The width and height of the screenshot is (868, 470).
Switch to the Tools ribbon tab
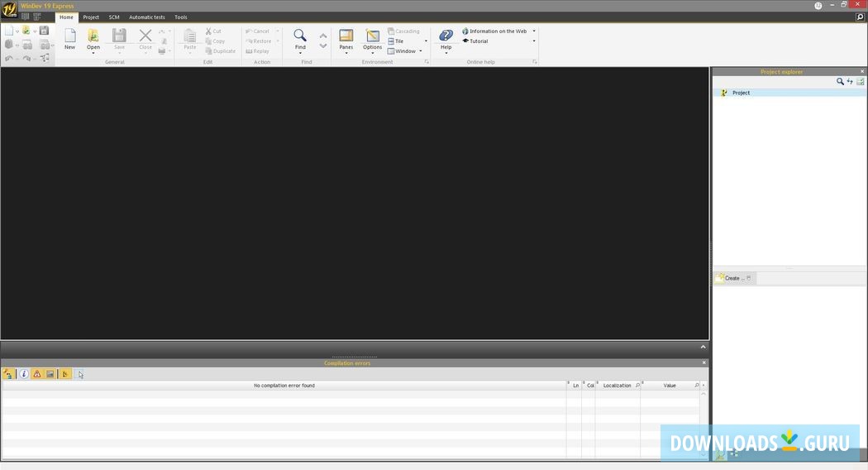coord(180,17)
